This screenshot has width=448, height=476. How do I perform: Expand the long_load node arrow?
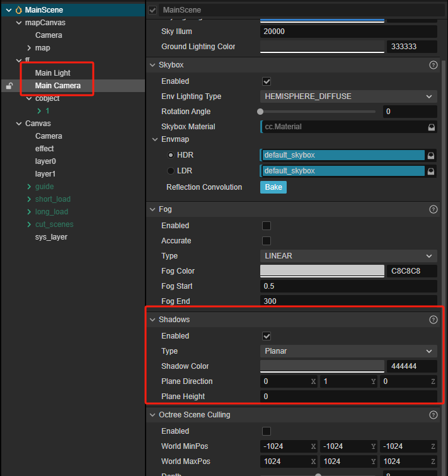point(29,212)
